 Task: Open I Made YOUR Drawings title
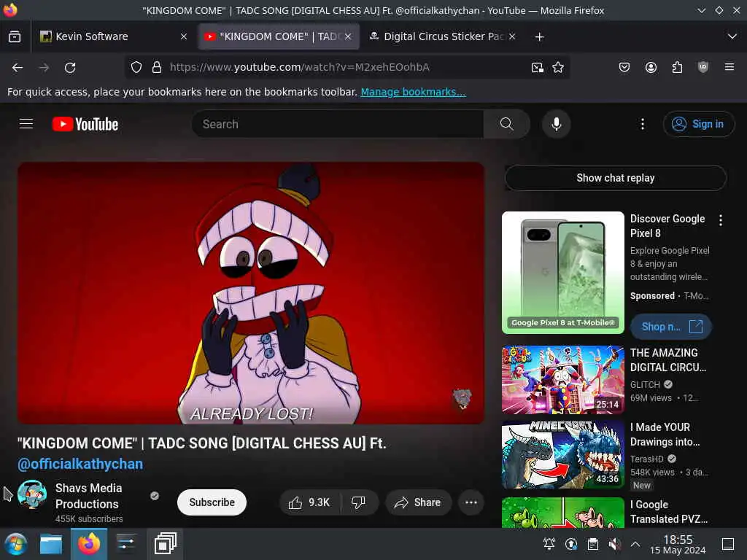(x=665, y=435)
